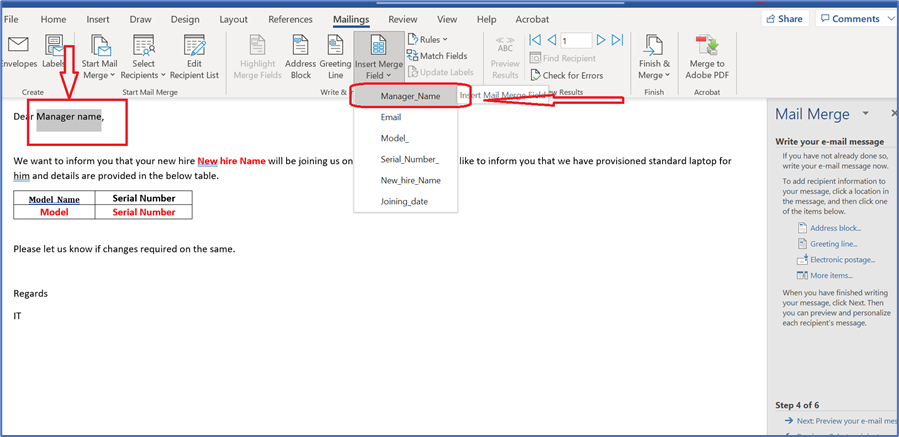
Task: Open Match Fields
Action: [437, 56]
